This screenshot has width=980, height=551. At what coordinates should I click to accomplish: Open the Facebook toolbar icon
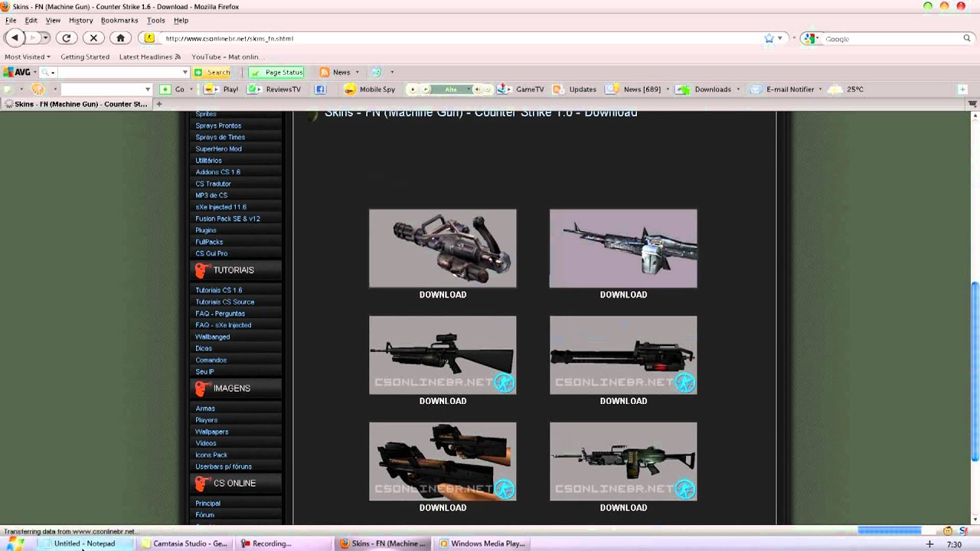pyautogui.click(x=321, y=90)
